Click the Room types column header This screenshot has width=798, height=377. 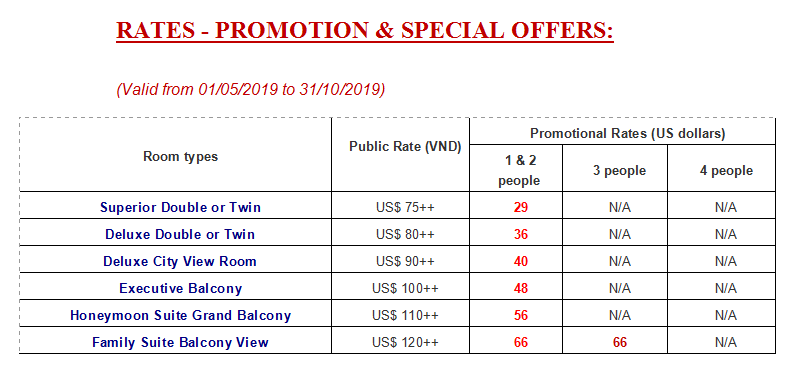click(x=180, y=156)
